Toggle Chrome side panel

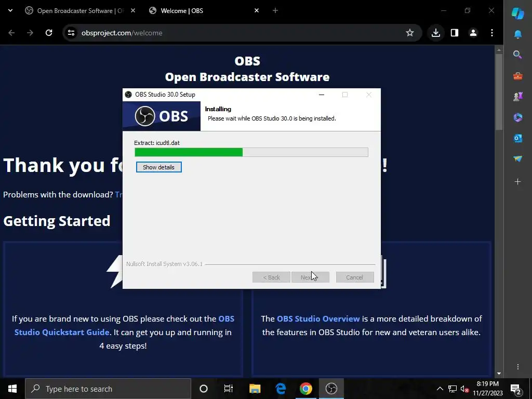point(455,33)
